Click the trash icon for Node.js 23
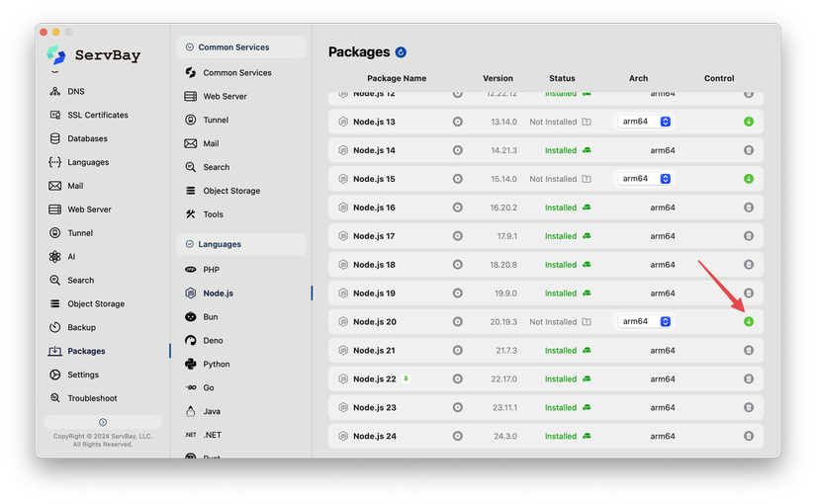This screenshot has width=816, height=504. [749, 408]
